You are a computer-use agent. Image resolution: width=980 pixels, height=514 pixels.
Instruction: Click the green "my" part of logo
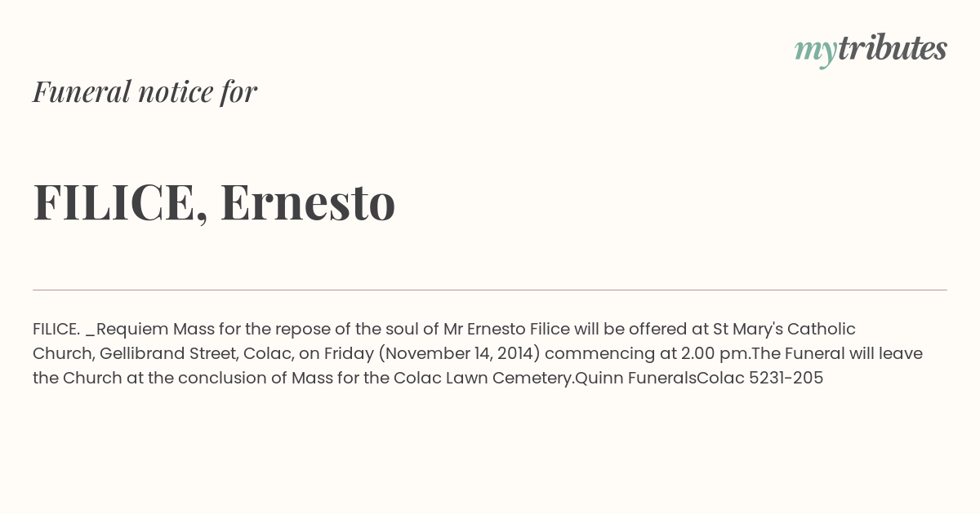coord(816,51)
